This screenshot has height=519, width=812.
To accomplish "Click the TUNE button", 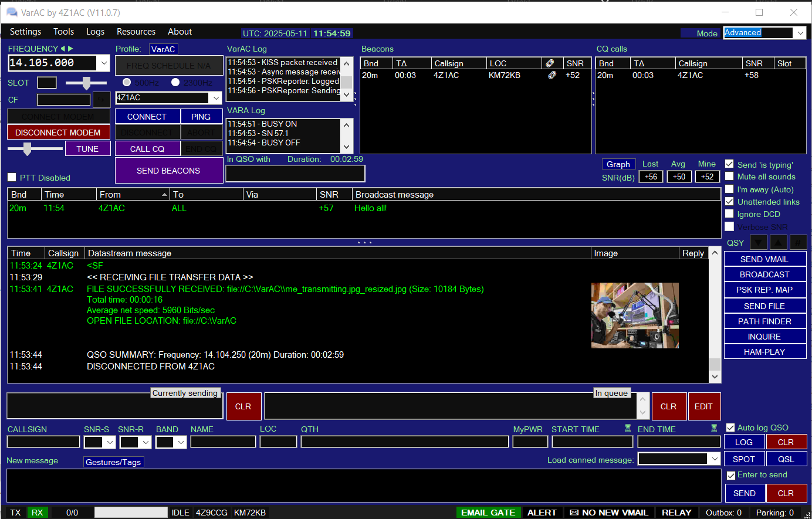I will (87, 149).
